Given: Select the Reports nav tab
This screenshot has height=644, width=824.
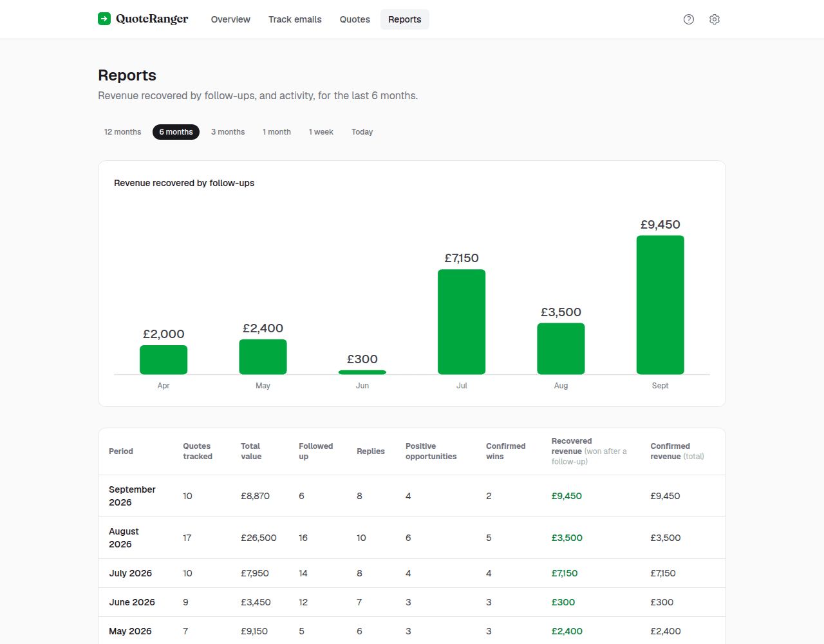Looking at the screenshot, I should [x=405, y=19].
